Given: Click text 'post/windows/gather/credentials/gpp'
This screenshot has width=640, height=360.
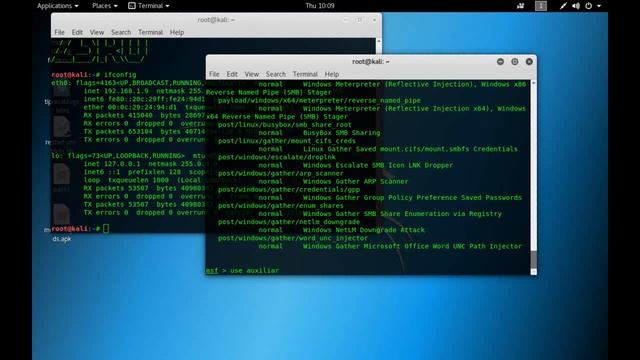Looking at the screenshot, I should 289,189.
